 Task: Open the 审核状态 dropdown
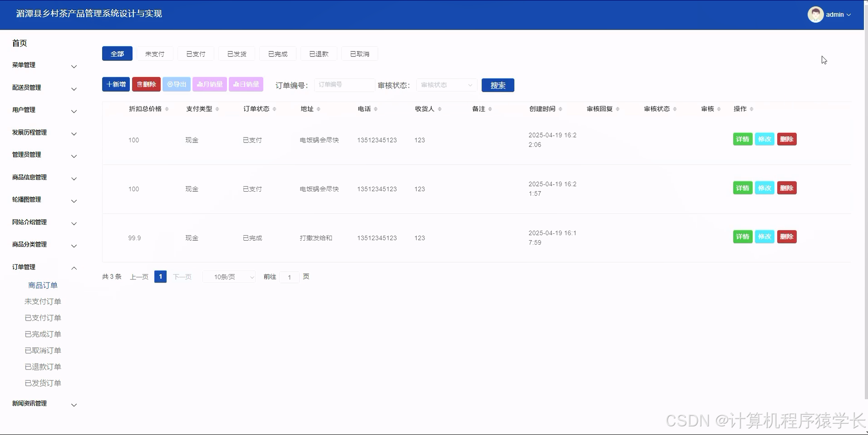point(446,85)
